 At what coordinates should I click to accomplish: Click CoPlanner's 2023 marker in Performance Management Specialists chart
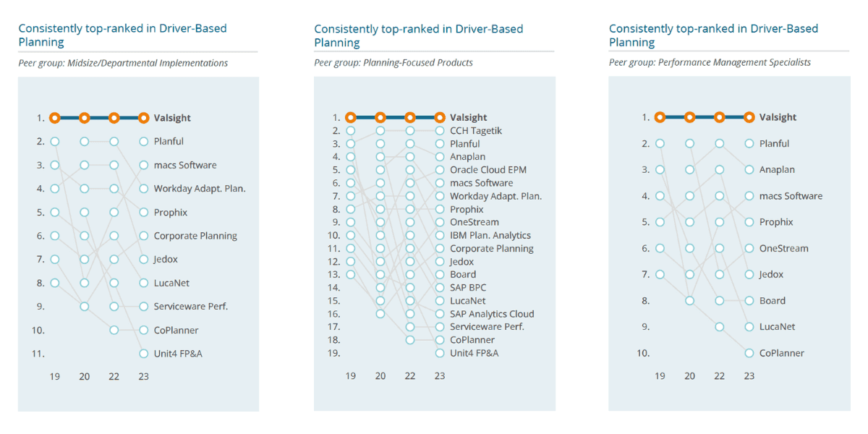749,353
